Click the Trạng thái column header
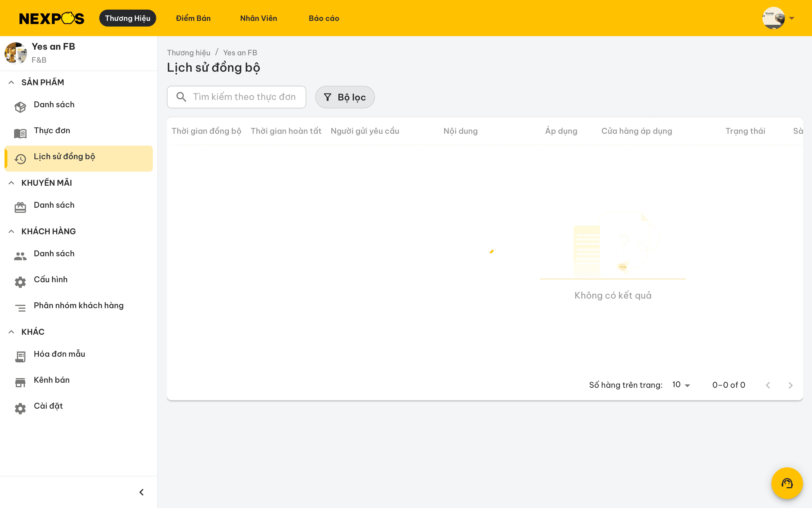The width and height of the screenshot is (812, 508). [x=745, y=131]
